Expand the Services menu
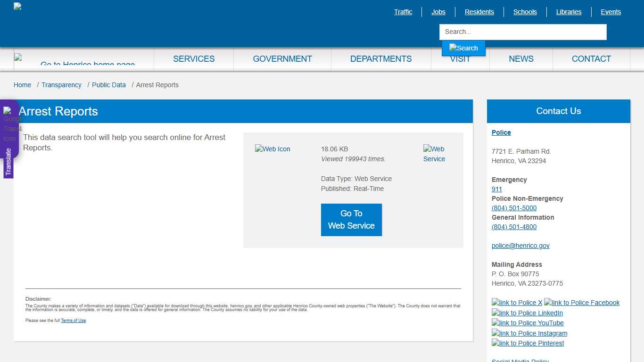This screenshot has width=644, height=362. click(x=194, y=59)
